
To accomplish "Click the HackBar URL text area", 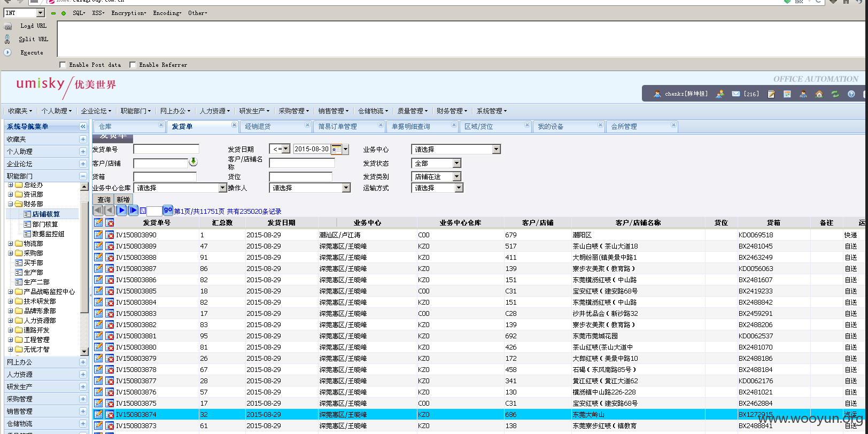I will tap(461, 38).
